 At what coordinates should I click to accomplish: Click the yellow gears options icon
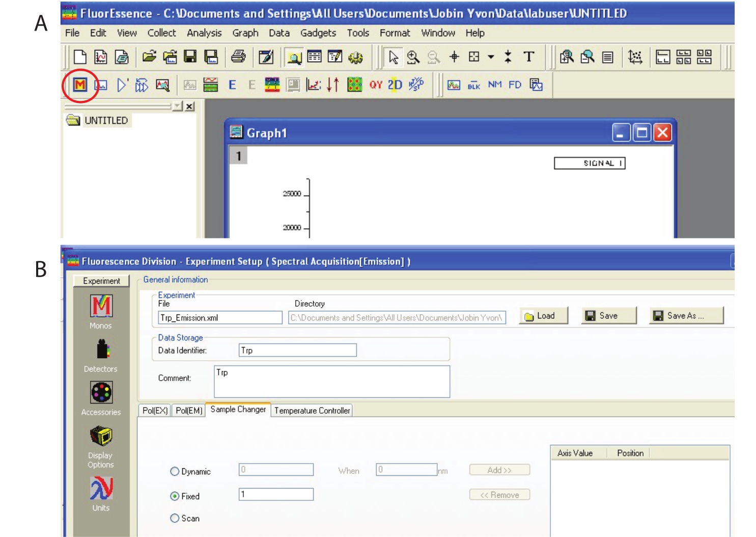[x=355, y=57]
